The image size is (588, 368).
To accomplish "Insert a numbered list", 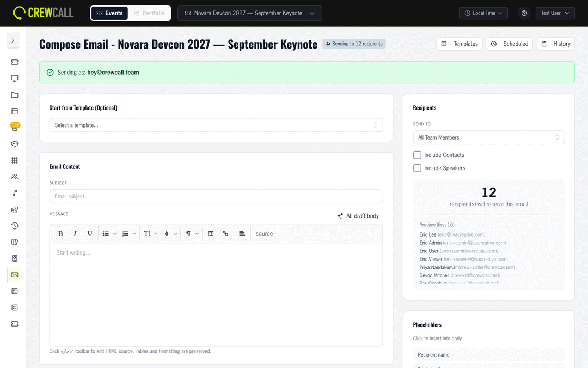I will [x=125, y=233].
